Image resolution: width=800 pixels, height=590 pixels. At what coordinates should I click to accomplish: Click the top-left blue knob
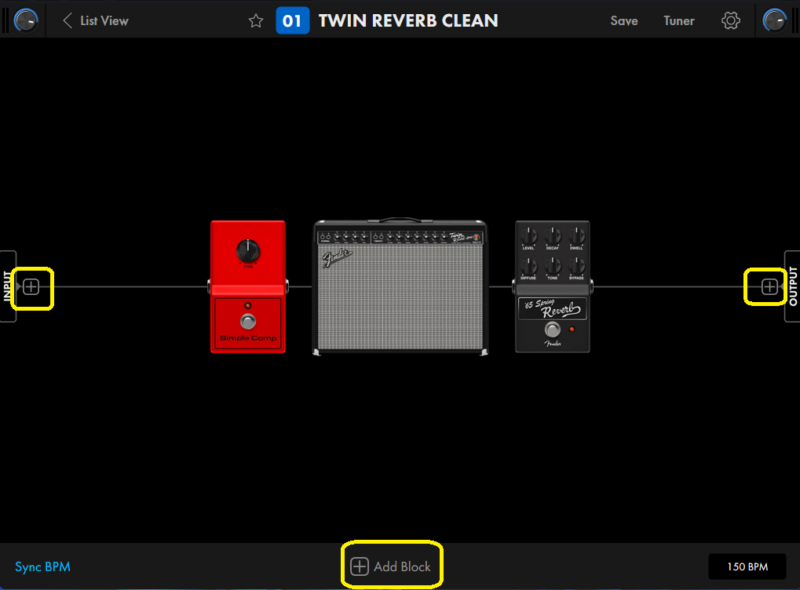[x=26, y=20]
